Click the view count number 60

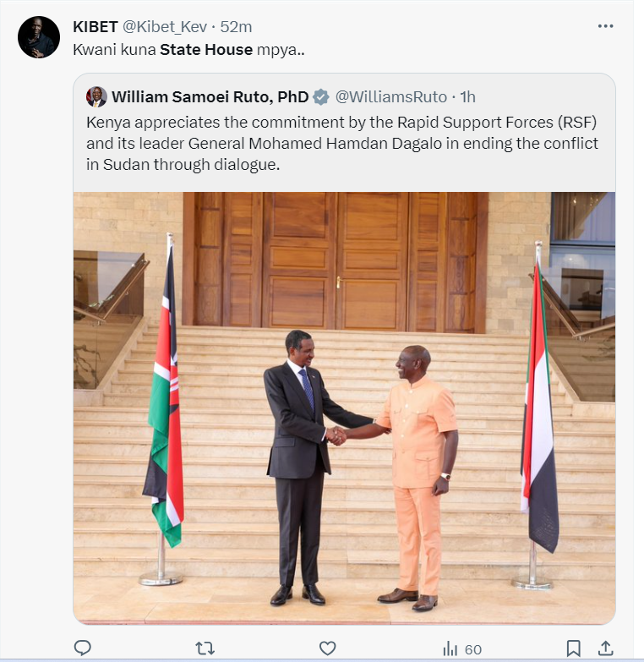473,649
